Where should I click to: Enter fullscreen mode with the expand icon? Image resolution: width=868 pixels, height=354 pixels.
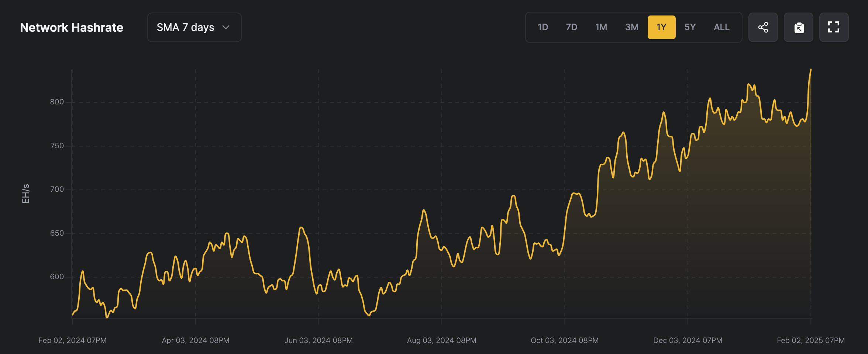click(x=834, y=27)
